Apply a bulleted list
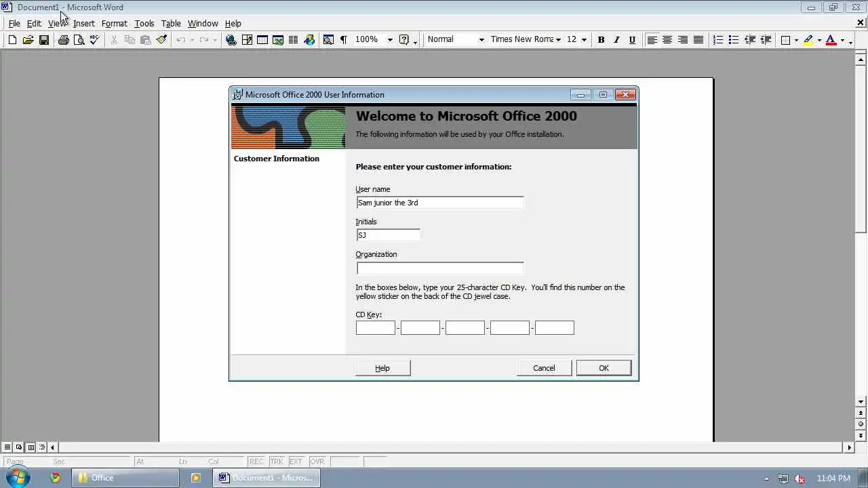Screen dimensions: 868x488 734,40
